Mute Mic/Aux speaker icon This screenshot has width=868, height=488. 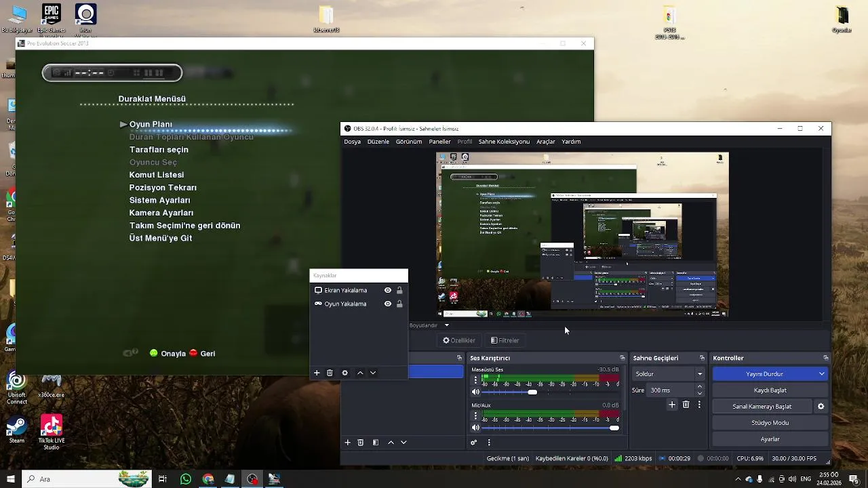tap(475, 428)
